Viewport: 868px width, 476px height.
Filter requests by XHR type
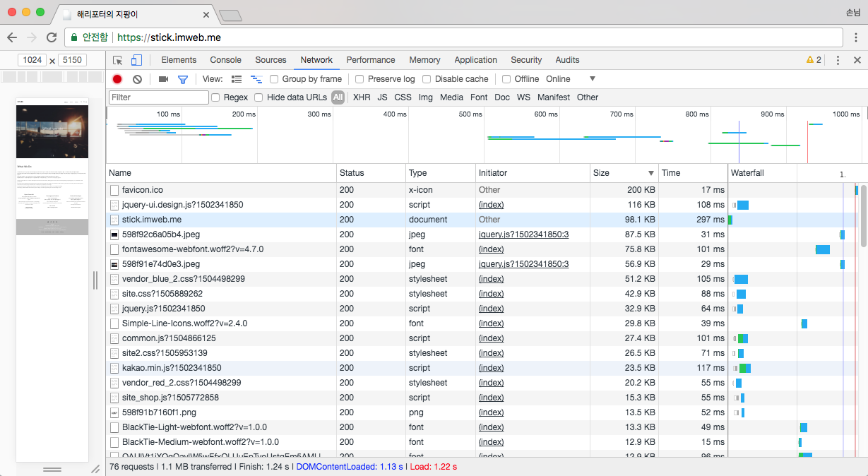(362, 97)
